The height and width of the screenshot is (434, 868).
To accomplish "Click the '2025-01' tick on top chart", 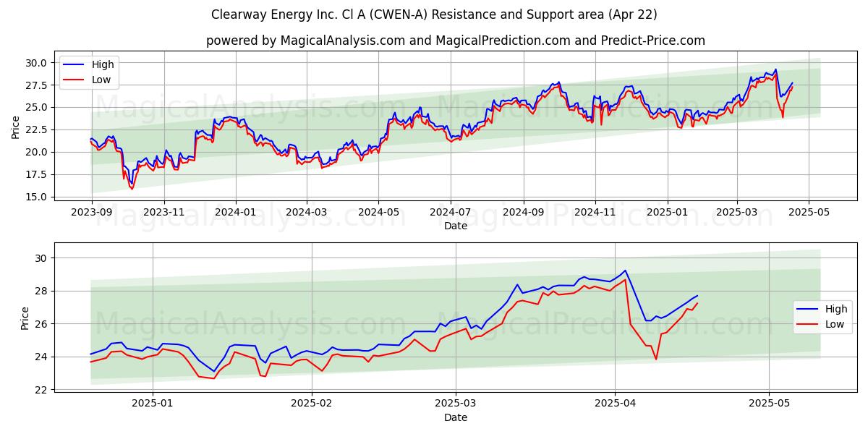I will tap(667, 213).
